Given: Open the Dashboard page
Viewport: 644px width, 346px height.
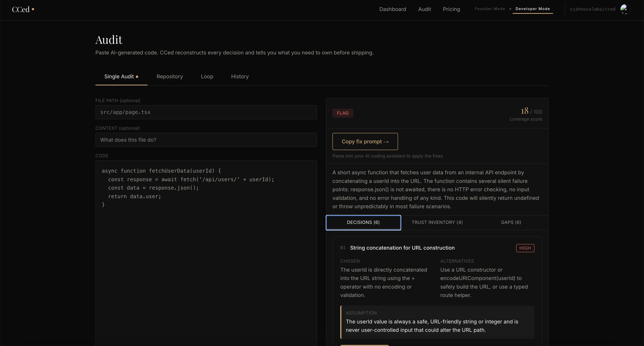Looking at the screenshot, I should 392,9.
